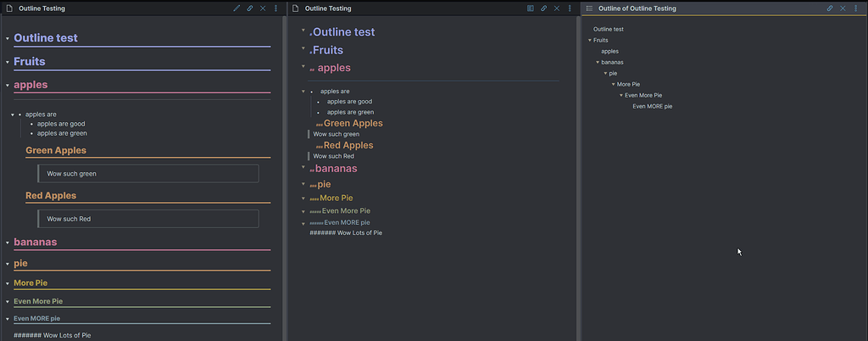Fold '.Fruits' heading in middle editor
The height and width of the screenshot is (341, 868).
[303, 48]
